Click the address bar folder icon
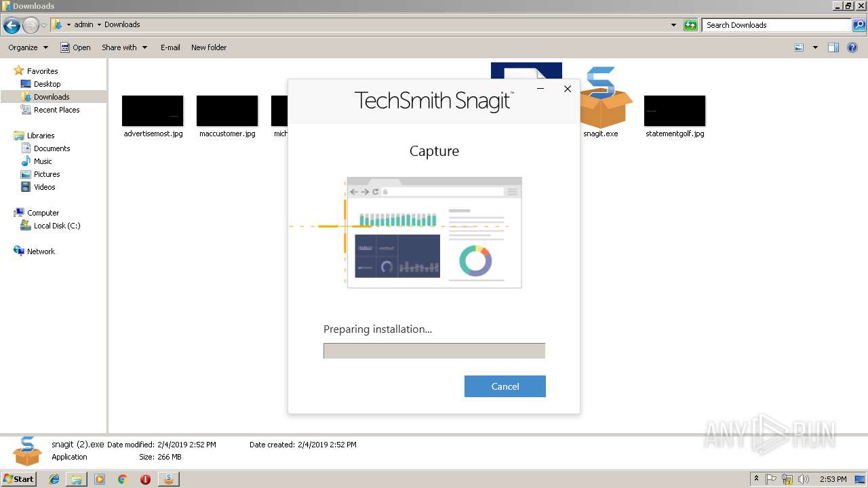The image size is (868, 488). point(57,25)
